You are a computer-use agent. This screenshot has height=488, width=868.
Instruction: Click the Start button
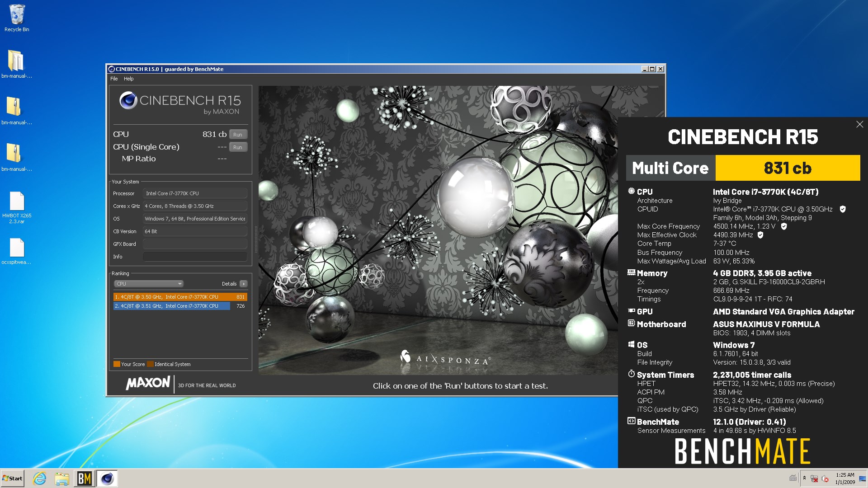pyautogui.click(x=12, y=479)
